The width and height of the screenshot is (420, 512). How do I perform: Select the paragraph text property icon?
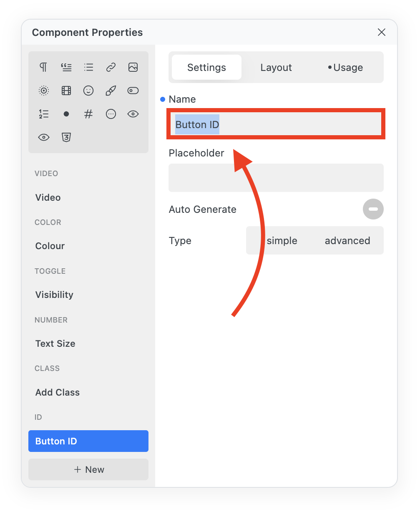click(x=43, y=67)
